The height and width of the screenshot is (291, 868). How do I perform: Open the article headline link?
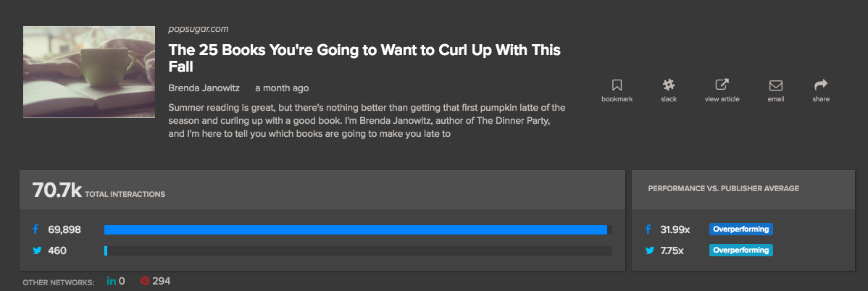click(364, 58)
